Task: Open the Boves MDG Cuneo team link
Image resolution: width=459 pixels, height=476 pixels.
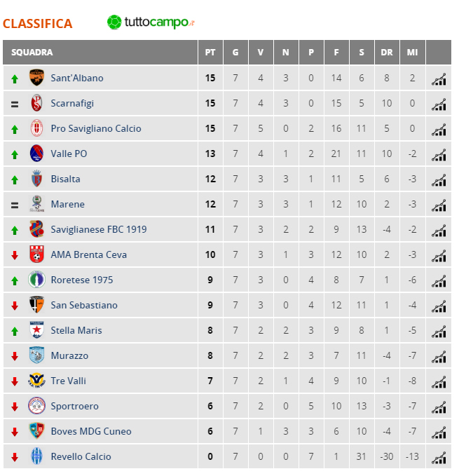Action: (x=91, y=431)
